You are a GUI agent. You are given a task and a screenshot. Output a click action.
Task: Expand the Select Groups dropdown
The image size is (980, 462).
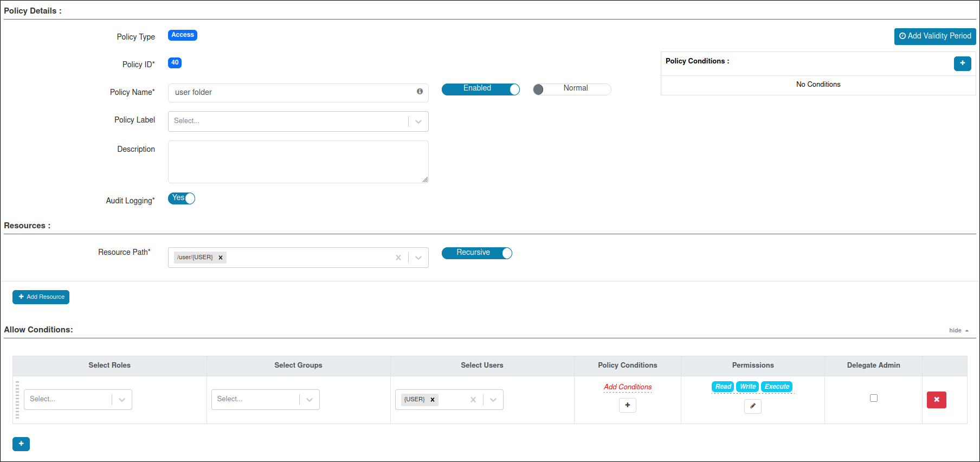(x=310, y=400)
